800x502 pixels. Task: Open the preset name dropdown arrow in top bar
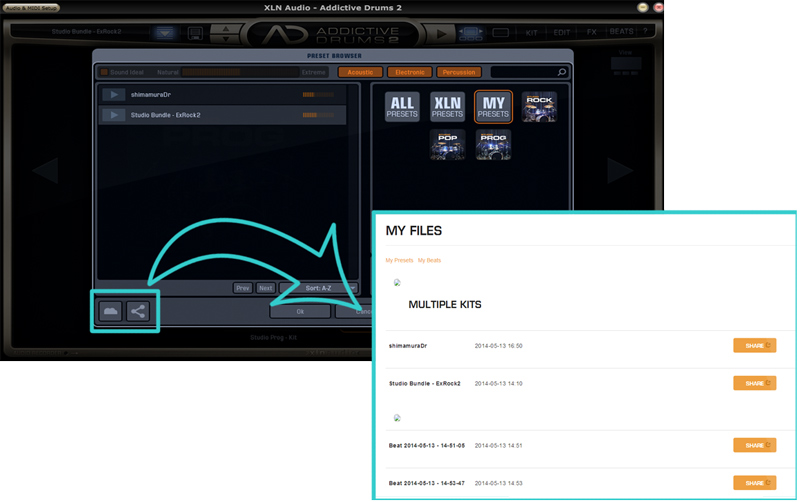164,33
